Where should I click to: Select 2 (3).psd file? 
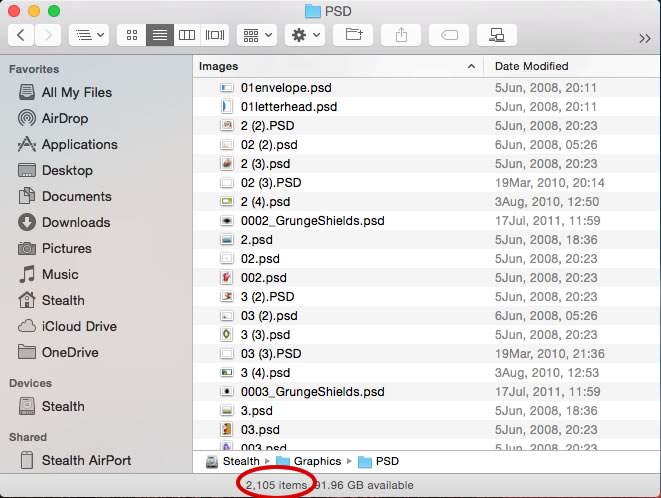point(427,164)
